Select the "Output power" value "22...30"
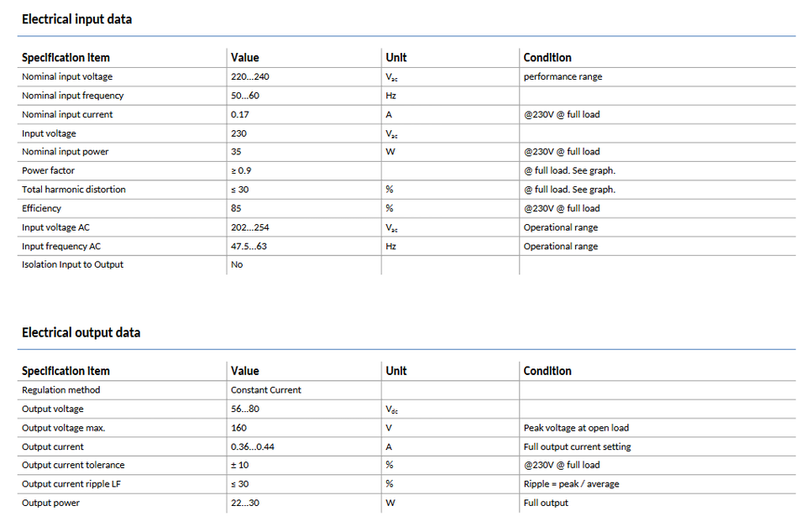Viewport: 806px width, 532px height. click(244, 503)
